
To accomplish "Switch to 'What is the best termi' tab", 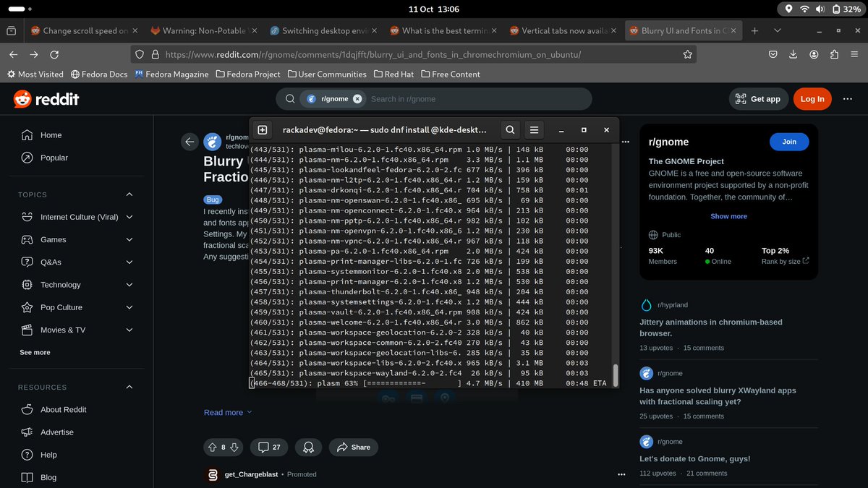I will coord(443,31).
